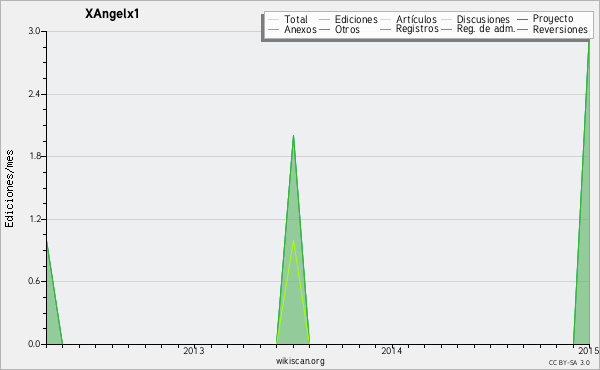
Task: Click the XAngelx1 chart title
Action: [x=112, y=14]
